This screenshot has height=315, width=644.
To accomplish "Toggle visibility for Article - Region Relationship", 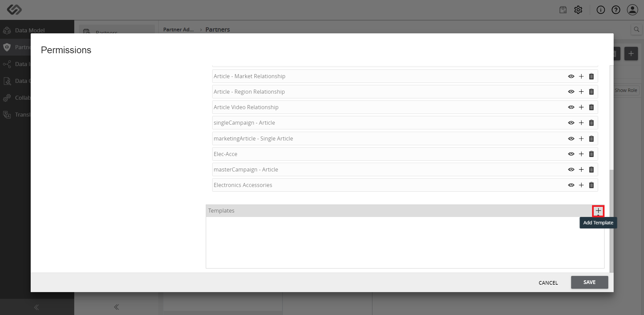I will (x=571, y=92).
